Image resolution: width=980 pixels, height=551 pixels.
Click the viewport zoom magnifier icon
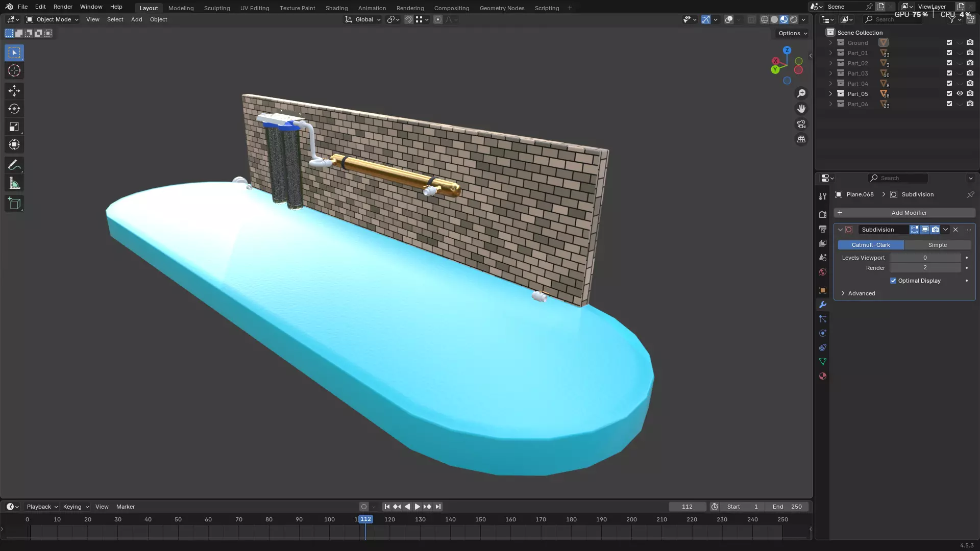click(x=801, y=93)
